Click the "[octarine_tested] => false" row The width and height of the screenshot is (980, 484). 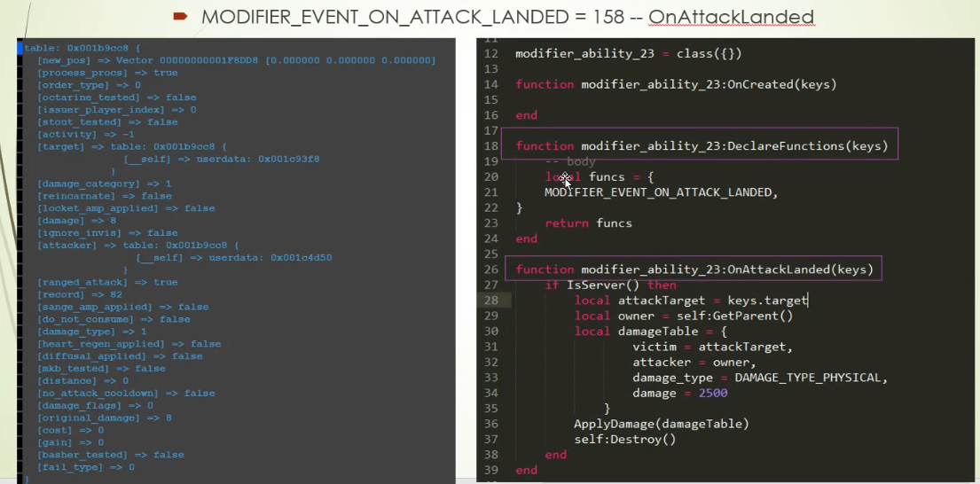(117, 98)
